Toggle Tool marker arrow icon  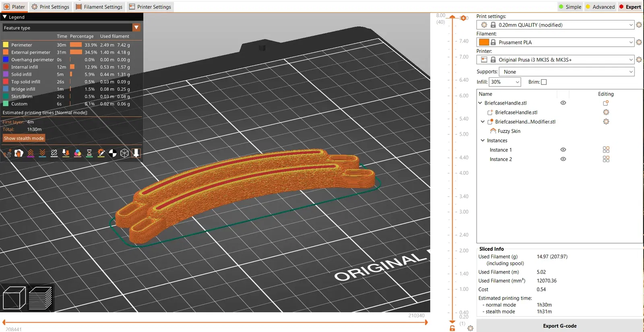point(136,153)
